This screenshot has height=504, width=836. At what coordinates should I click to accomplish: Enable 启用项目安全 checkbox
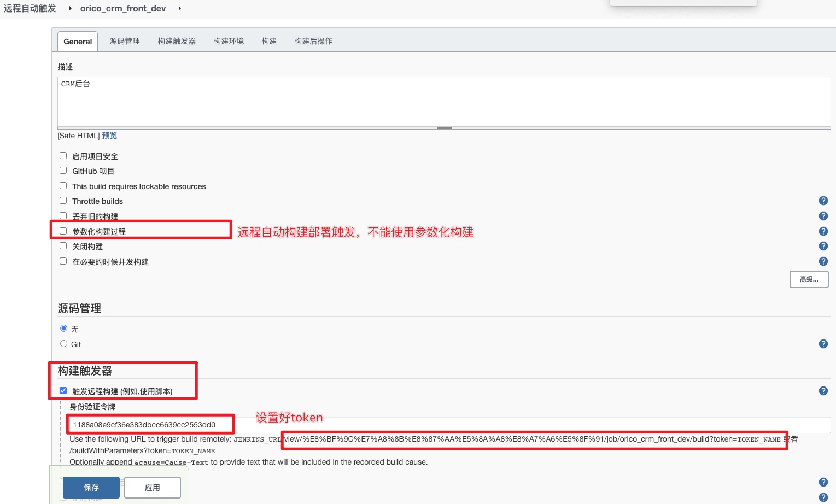pyautogui.click(x=63, y=156)
